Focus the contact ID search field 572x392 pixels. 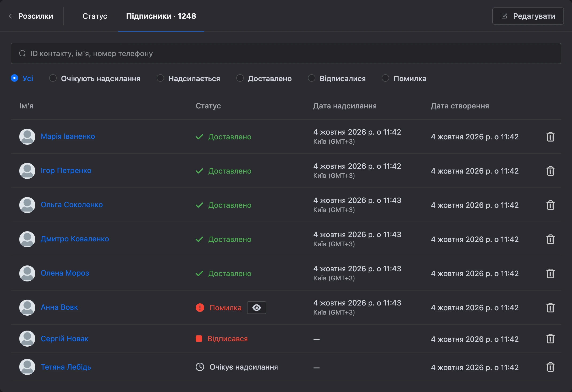point(286,53)
